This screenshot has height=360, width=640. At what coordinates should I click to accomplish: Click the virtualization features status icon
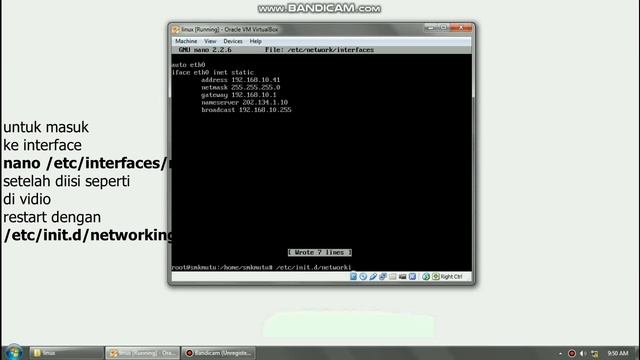pyautogui.click(x=412, y=276)
